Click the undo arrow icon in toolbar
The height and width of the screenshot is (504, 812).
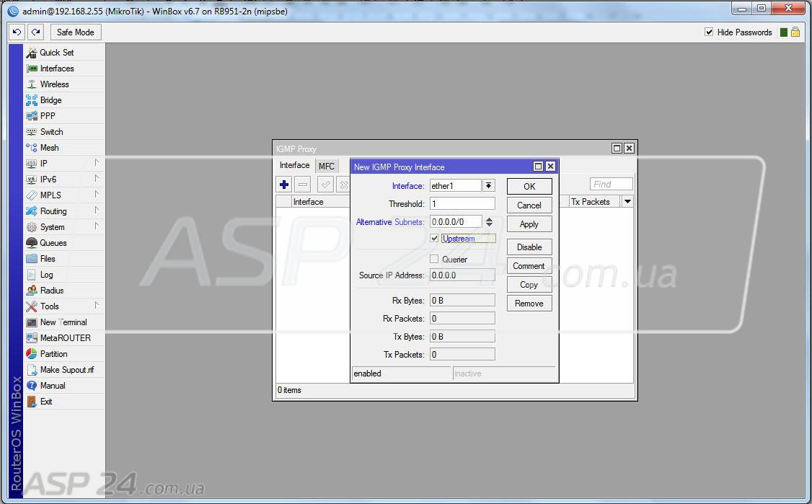17,32
